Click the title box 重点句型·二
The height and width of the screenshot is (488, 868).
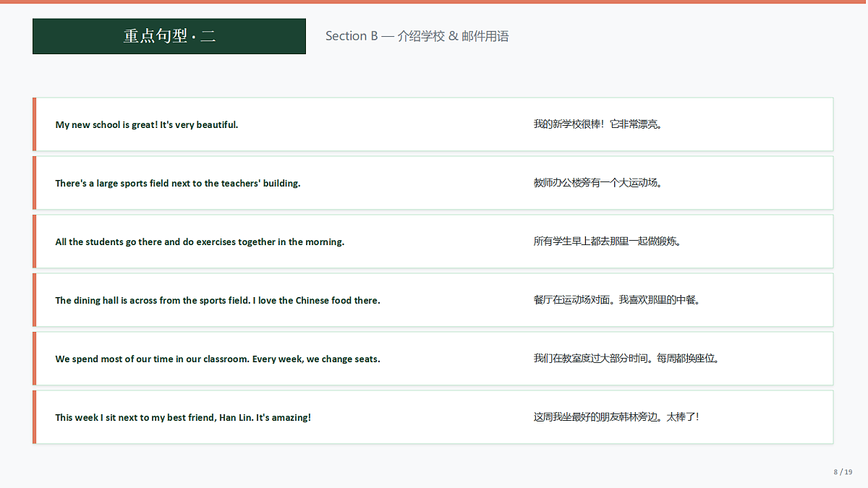pyautogui.click(x=169, y=36)
